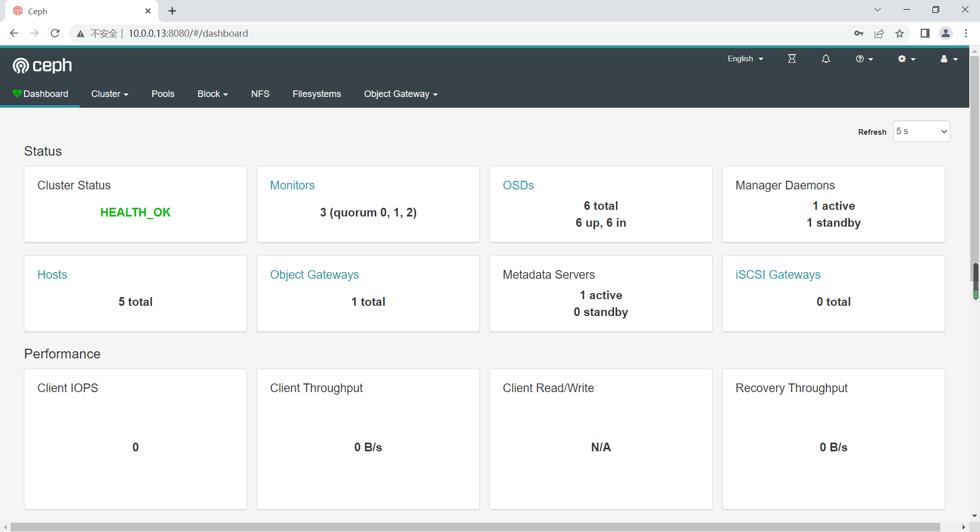This screenshot has width=980, height=532.
Task: Open the help question-mark menu
Action: point(864,59)
